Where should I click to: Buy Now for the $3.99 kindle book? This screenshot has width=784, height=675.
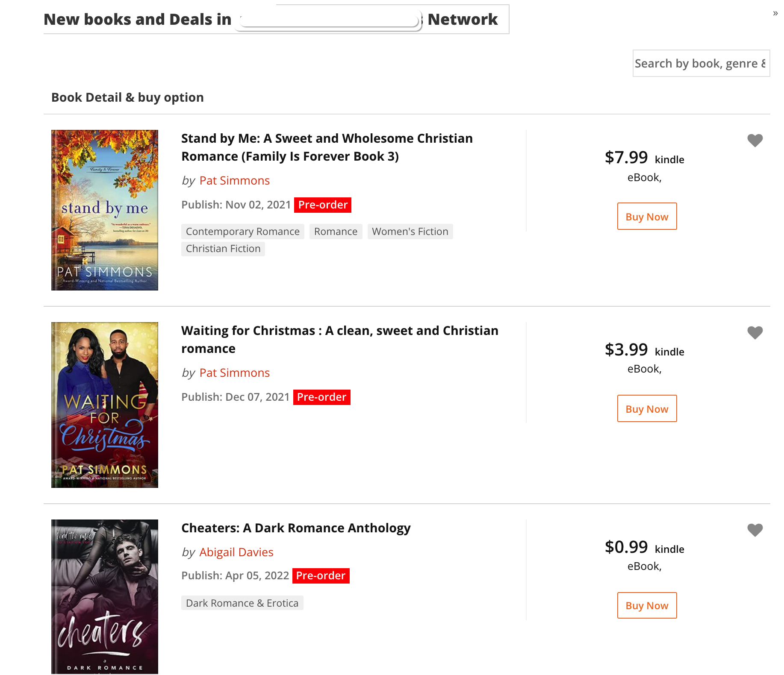coord(647,408)
